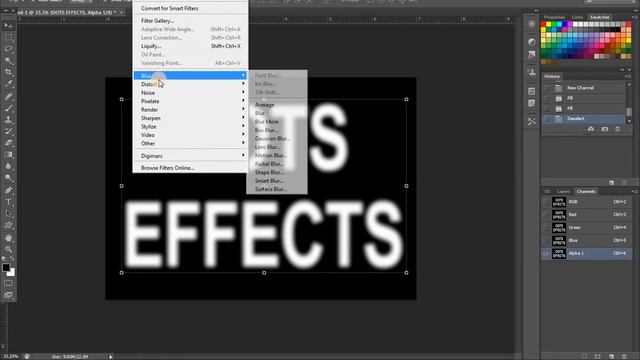This screenshot has height=360, width=640.
Task: Select the Healing Brush tool
Action: pos(8,96)
